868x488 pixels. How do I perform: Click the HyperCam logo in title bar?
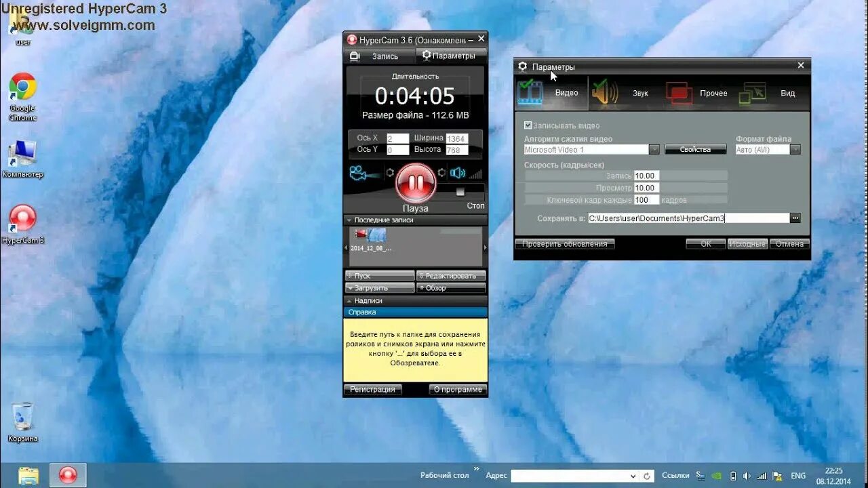click(x=352, y=39)
